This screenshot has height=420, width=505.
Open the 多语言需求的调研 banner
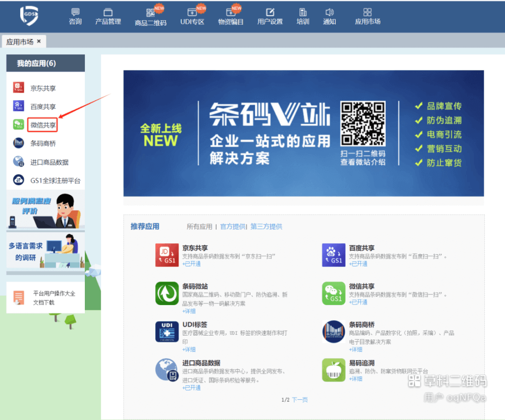(45, 251)
